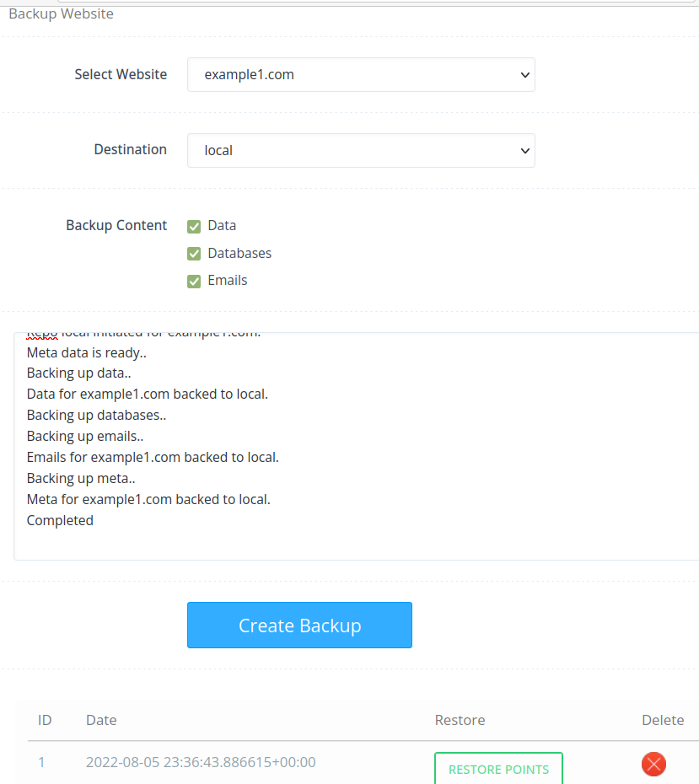
Task: Toggle the Databases checkbox
Action: [194, 254]
